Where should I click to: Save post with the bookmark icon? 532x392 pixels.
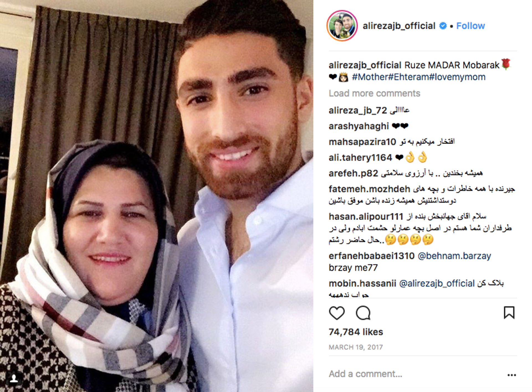pyautogui.click(x=509, y=313)
